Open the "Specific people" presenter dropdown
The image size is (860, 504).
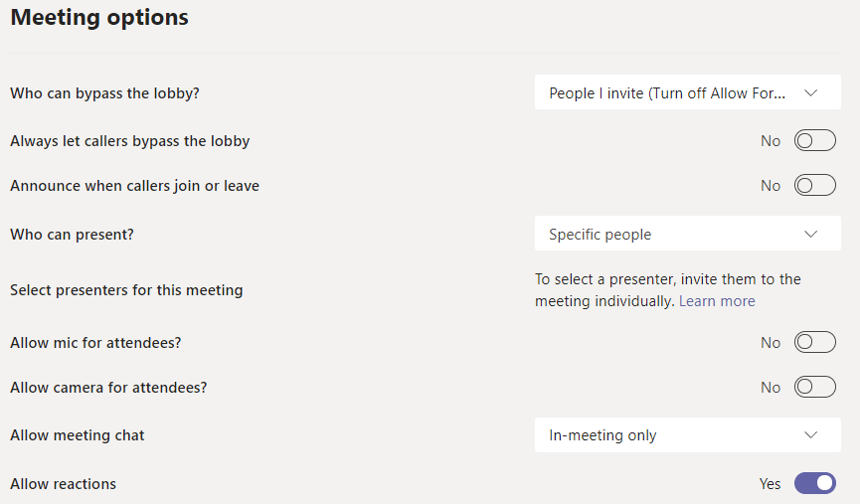coord(686,235)
